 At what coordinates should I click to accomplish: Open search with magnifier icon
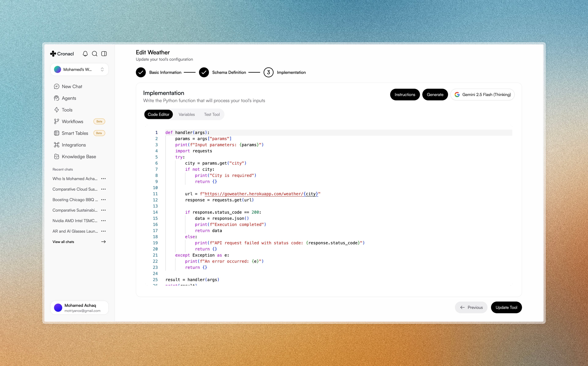pos(94,54)
